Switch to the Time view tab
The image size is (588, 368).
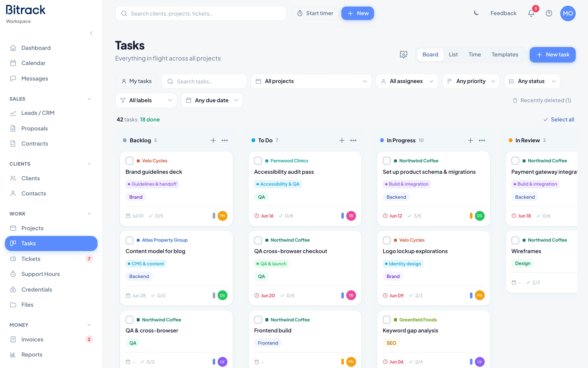click(474, 55)
